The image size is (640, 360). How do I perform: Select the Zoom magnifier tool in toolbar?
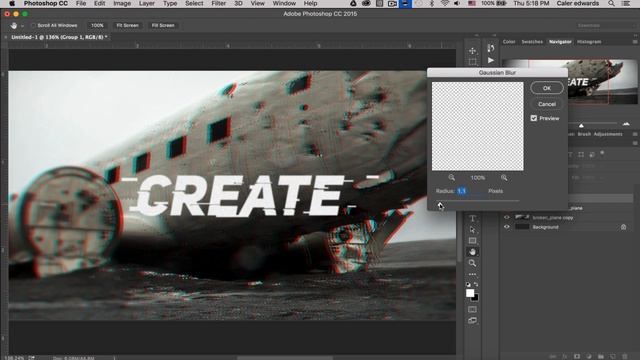click(472, 263)
